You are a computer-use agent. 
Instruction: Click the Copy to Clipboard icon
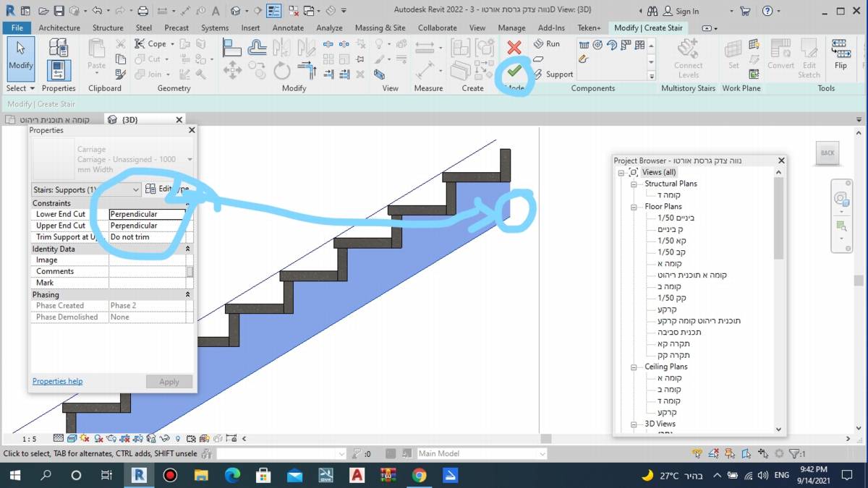(121, 59)
